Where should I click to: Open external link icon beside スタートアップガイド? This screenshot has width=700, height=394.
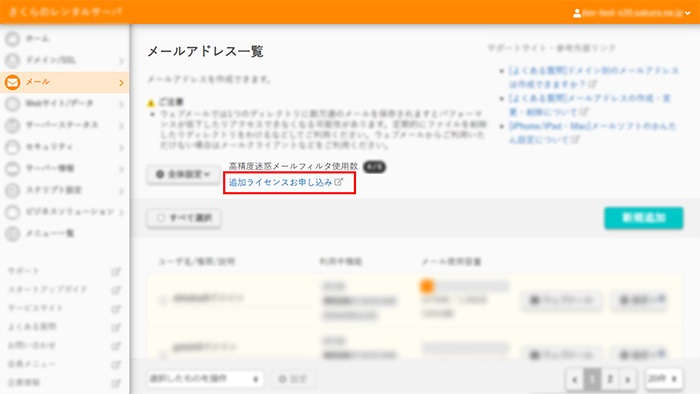pos(116,290)
